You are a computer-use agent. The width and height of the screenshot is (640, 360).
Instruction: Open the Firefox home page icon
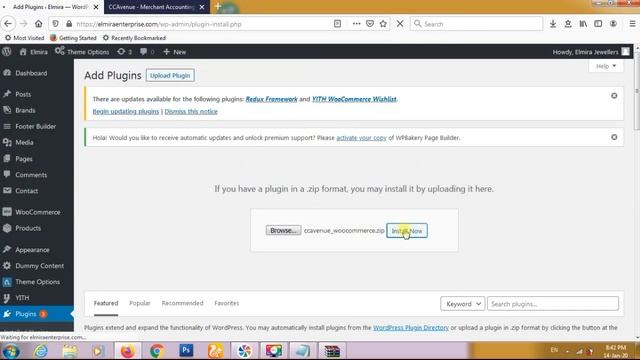[38, 24]
